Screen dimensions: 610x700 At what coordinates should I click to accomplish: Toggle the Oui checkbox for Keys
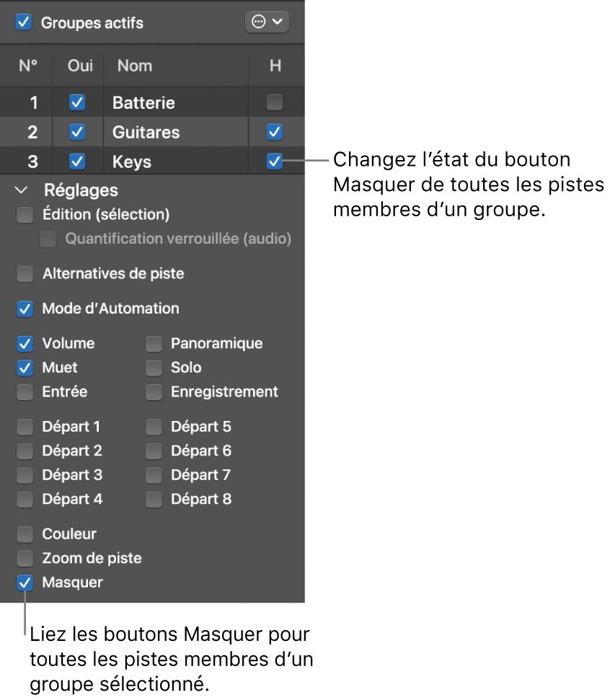(x=77, y=161)
